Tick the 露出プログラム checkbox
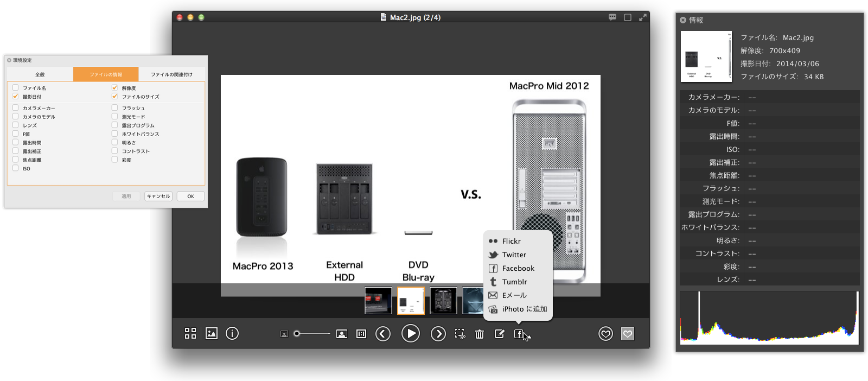 click(x=115, y=125)
